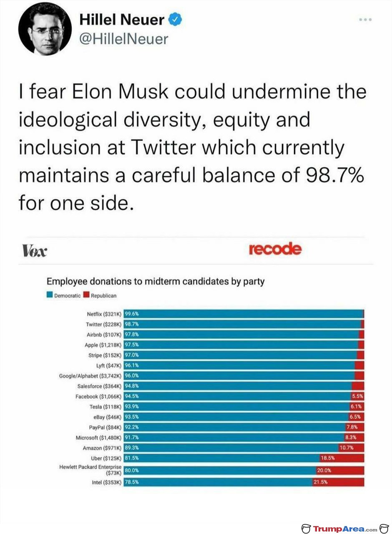Click the Tesla ($118K) row label
392x534 pixels.
click(x=105, y=407)
